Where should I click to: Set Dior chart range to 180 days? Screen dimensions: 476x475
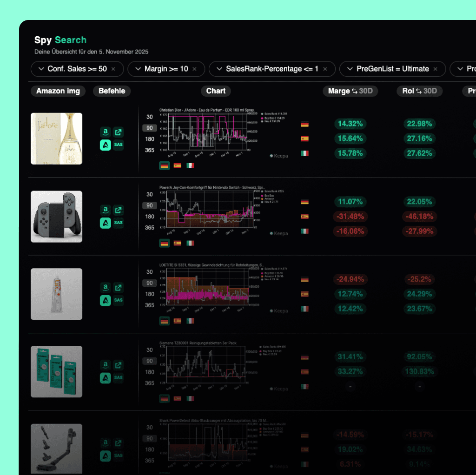pyautogui.click(x=150, y=139)
